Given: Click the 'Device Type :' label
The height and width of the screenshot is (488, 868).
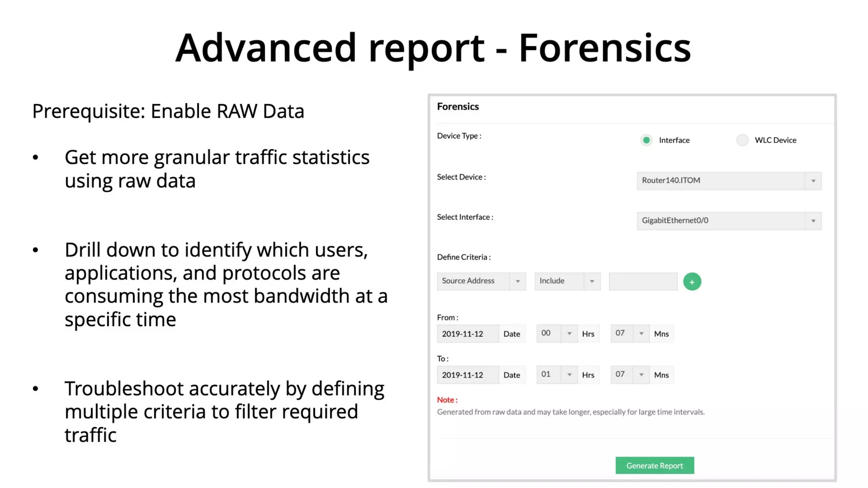Looking at the screenshot, I should tap(459, 136).
